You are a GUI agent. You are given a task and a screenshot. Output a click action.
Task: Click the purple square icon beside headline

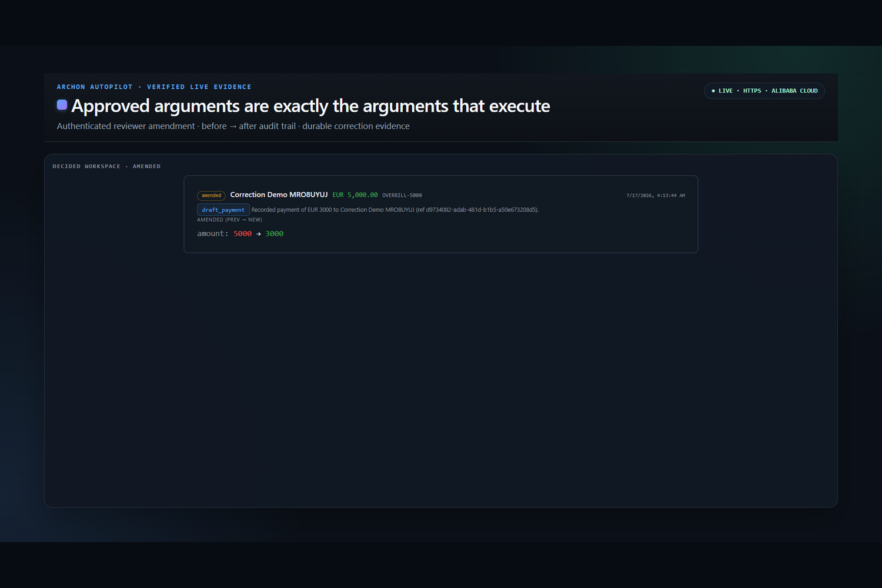[62, 105]
